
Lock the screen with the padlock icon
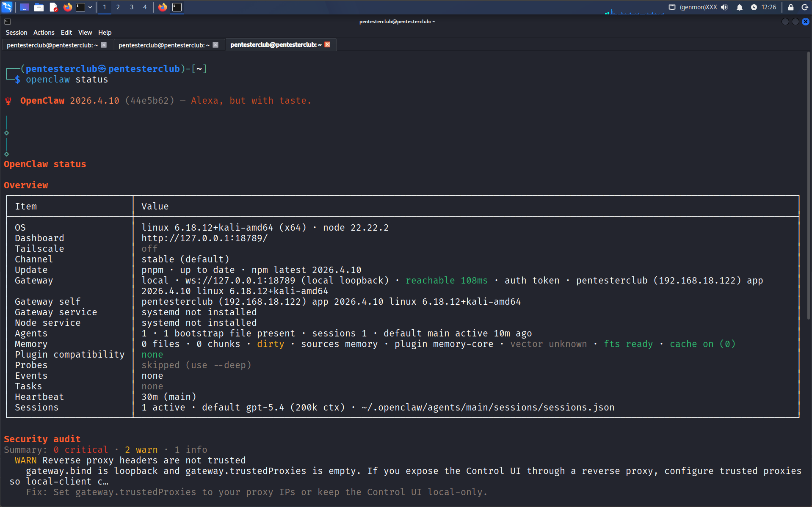791,7
